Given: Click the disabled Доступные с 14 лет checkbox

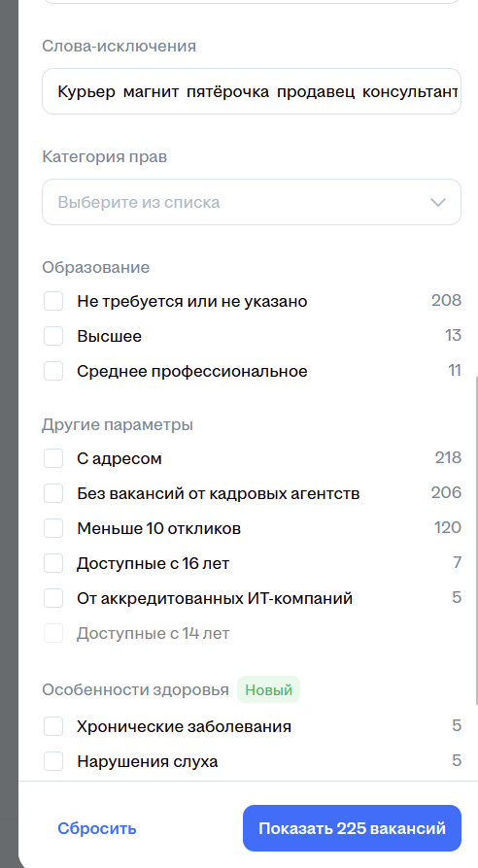Looking at the screenshot, I should coord(53,633).
